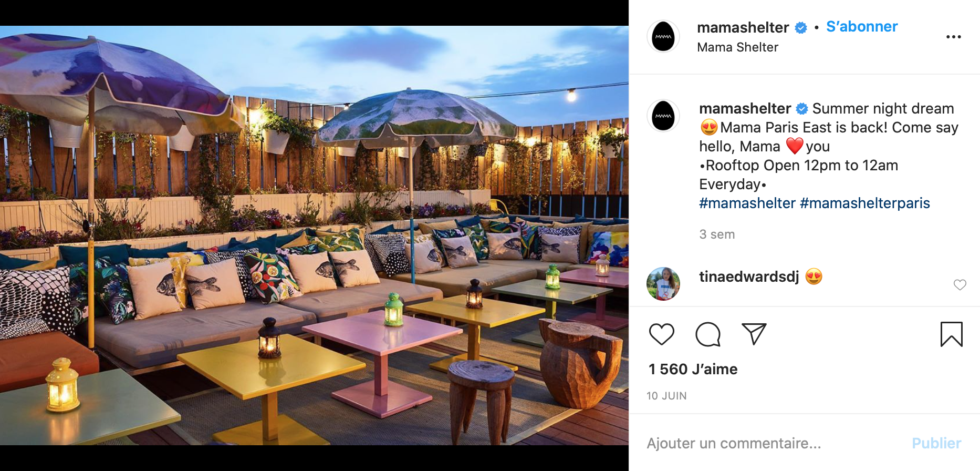Screen dimensions: 980x471
Task: Like tinaedwardsdj's comment with small heart
Action: tap(960, 284)
